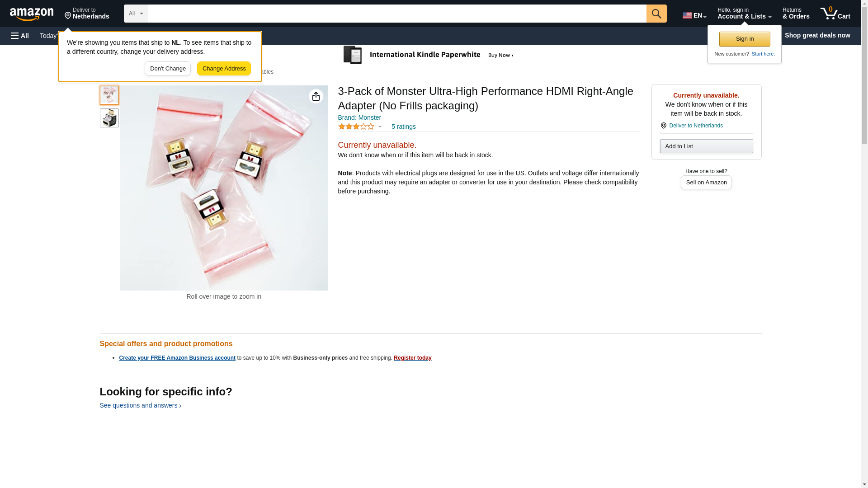
Task: Click the International Kindle Paperwhite banner
Action: coord(428,55)
